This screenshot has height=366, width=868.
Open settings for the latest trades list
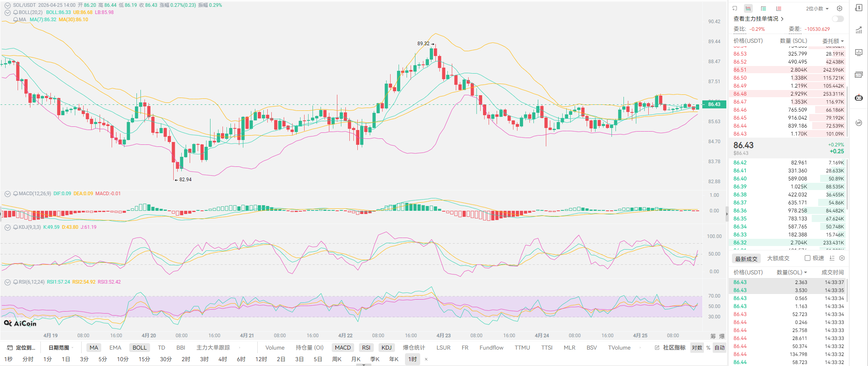(842, 258)
